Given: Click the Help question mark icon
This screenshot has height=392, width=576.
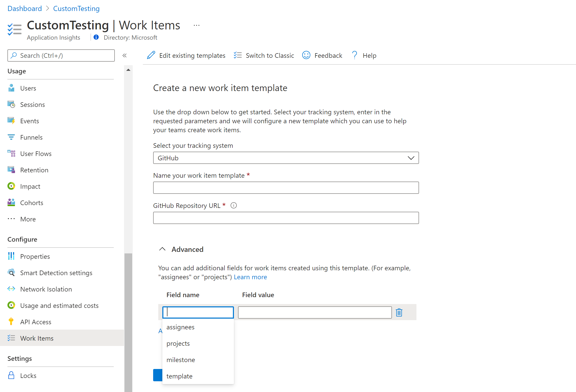Looking at the screenshot, I should (354, 55).
